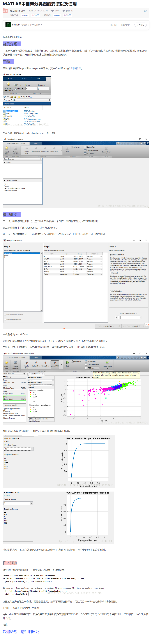Switch to PLOTS tab in MATLAB R2015a

tap(24, 79)
